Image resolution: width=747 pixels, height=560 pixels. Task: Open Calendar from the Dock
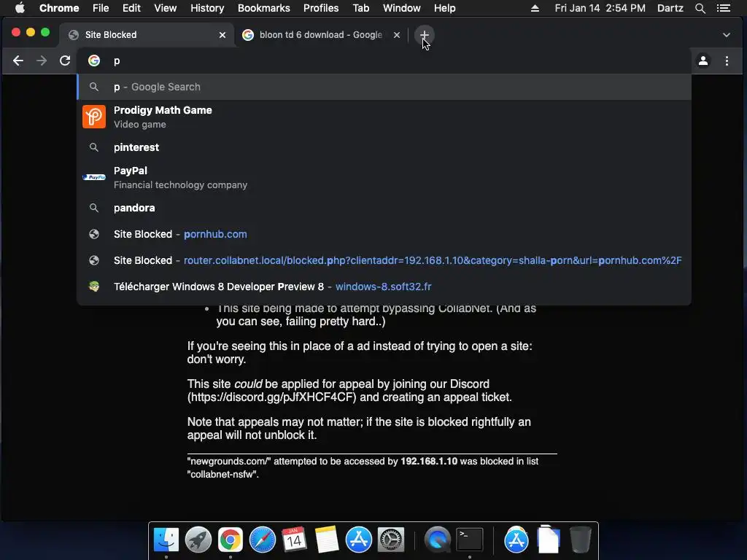[294, 540]
